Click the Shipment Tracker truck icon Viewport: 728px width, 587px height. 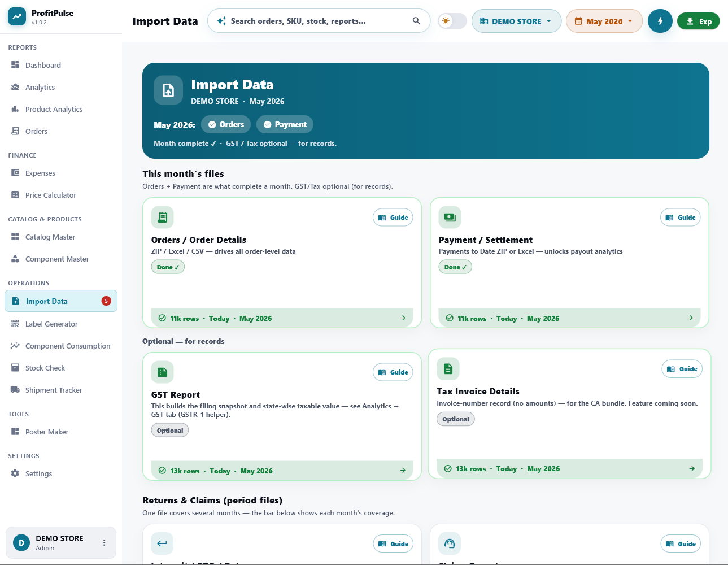pos(15,390)
